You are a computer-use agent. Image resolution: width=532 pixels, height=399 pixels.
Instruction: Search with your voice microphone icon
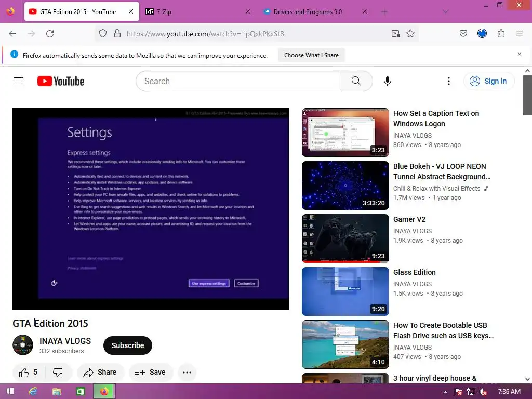(388, 81)
